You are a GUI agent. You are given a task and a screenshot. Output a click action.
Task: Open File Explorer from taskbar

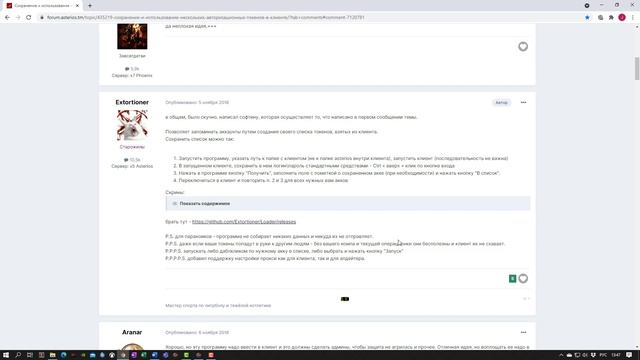52,355
